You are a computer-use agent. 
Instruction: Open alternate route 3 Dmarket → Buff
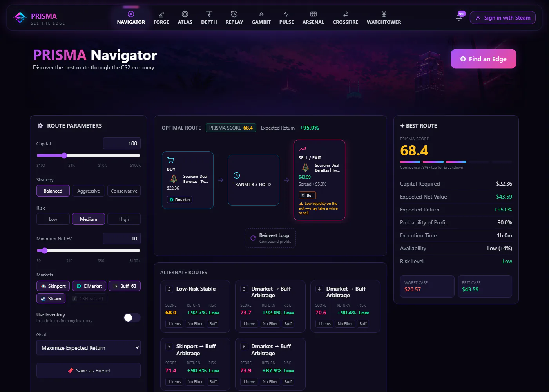tap(270, 306)
